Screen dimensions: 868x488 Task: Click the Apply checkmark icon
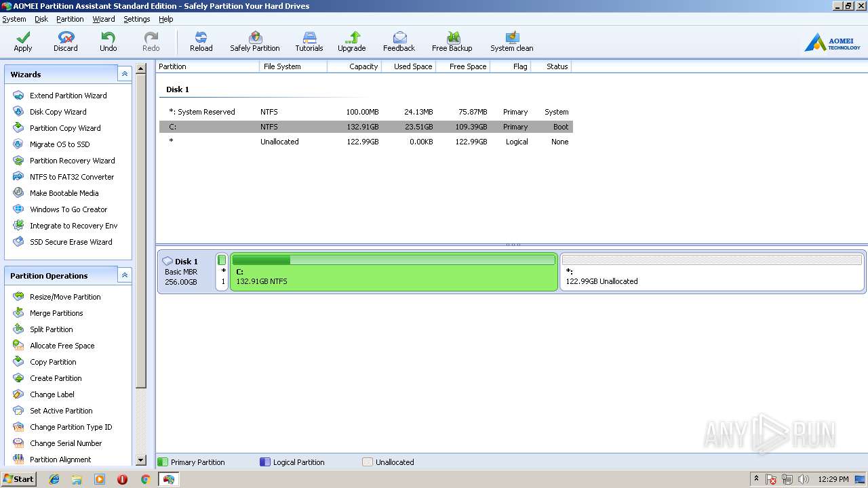(23, 37)
